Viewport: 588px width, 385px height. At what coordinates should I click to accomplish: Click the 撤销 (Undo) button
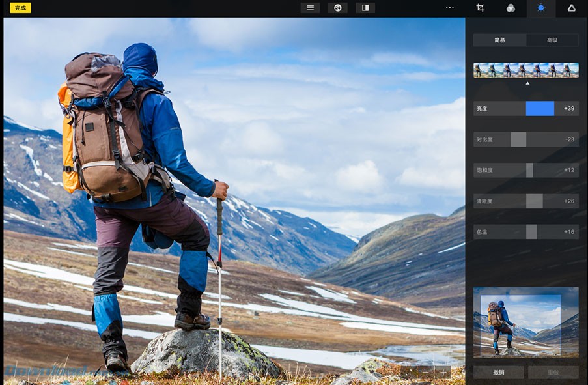point(499,373)
